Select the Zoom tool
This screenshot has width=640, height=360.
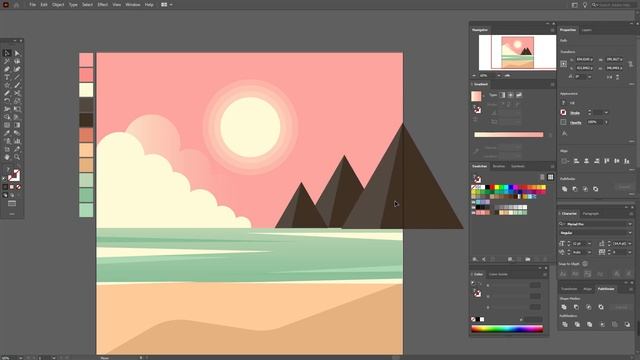[x=17, y=157]
